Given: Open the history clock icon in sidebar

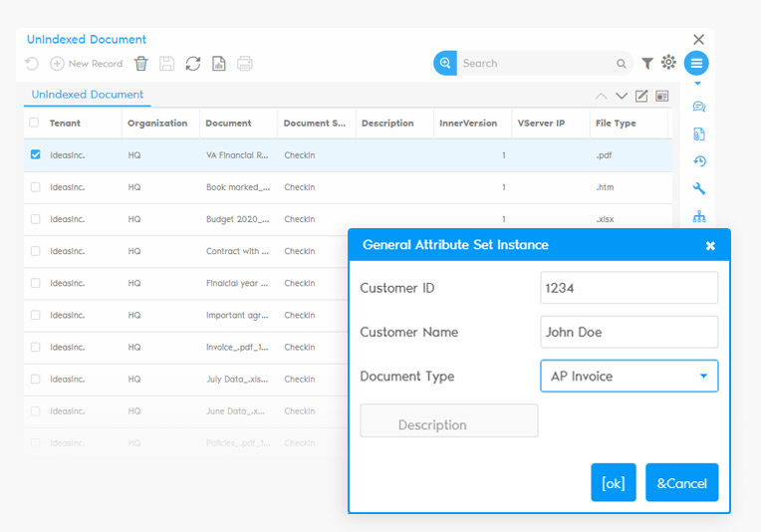Looking at the screenshot, I should pos(699,161).
